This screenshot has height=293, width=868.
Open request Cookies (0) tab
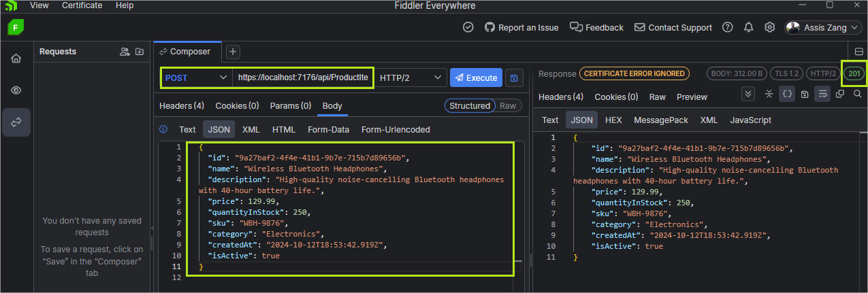pos(237,106)
